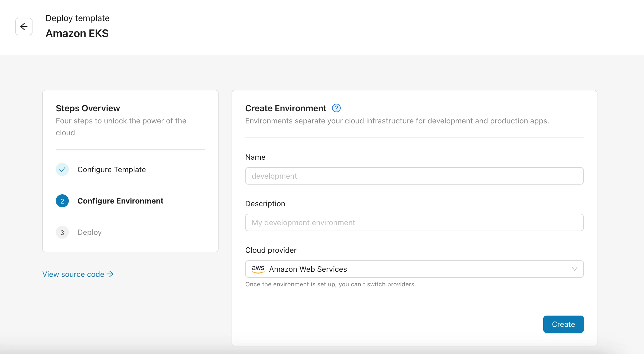Screen dimensions: 644x354
Task: Click the arrow beside View source code
Action: click(x=110, y=274)
